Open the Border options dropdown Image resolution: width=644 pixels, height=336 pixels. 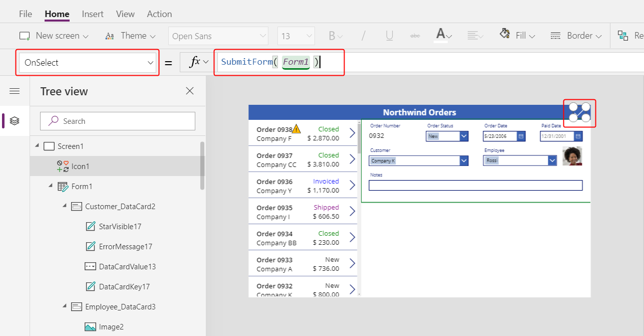575,36
